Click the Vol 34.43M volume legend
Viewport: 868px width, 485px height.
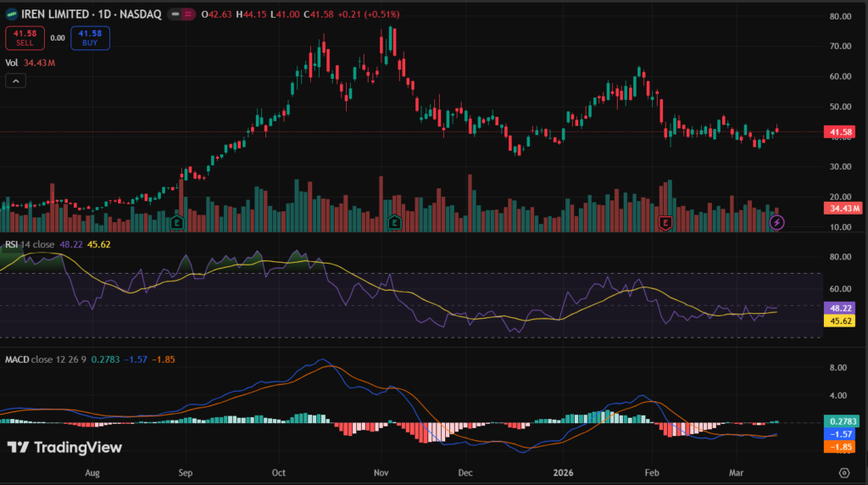click(30, 62)
